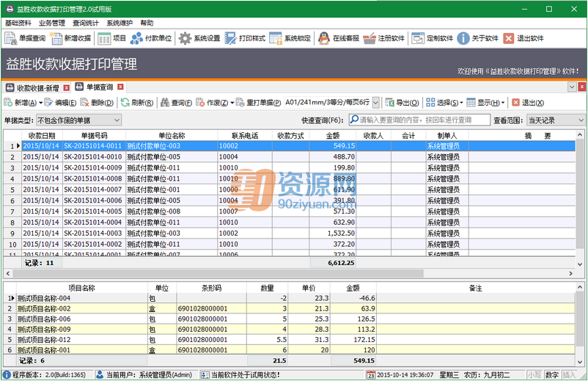Sort by 单位名称 column header
The height and width of the screenshot is (381, 588).
point(172,136)
